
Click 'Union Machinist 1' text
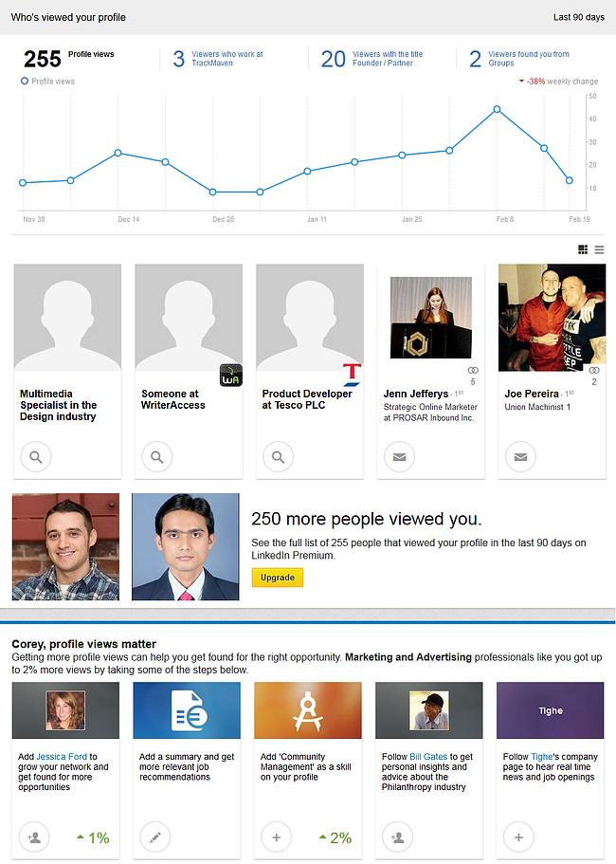click(x=537, y=407)
